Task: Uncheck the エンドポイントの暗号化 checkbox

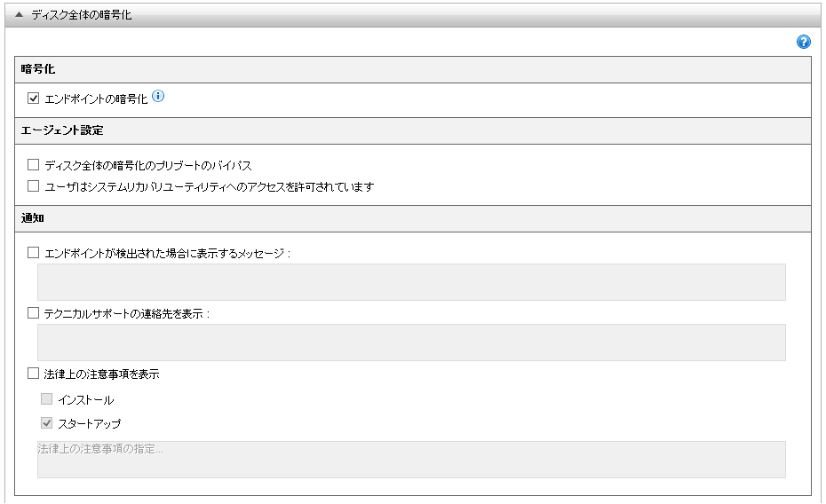Action: (x=34, y=98)
